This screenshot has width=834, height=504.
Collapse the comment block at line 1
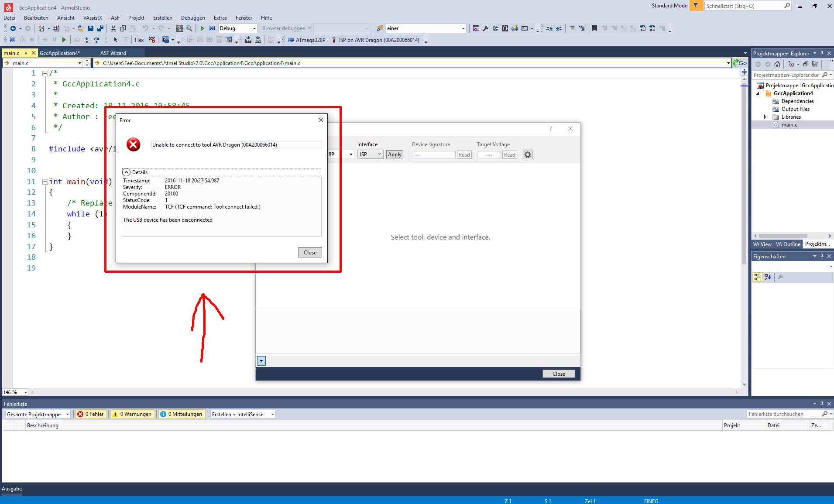coord(45,73)
